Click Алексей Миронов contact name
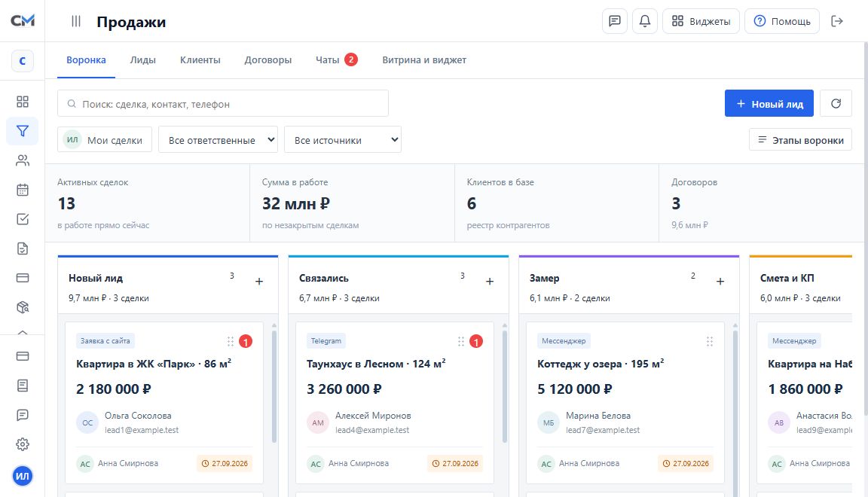The image size is (868, 497). pos(373,416)
